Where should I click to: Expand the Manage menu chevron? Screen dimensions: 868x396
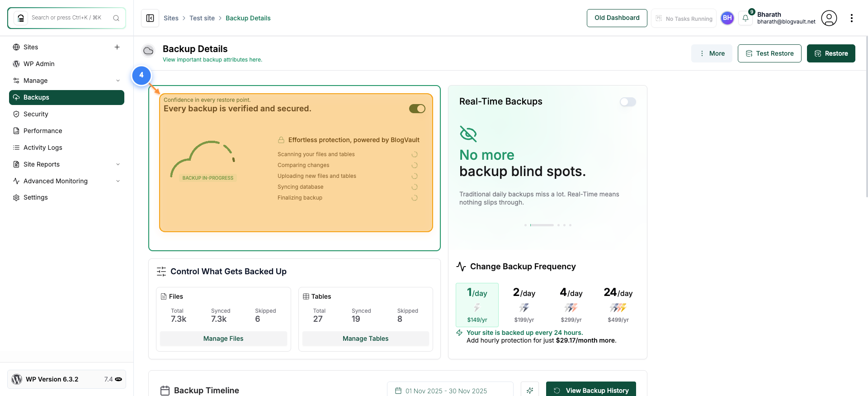118,81
